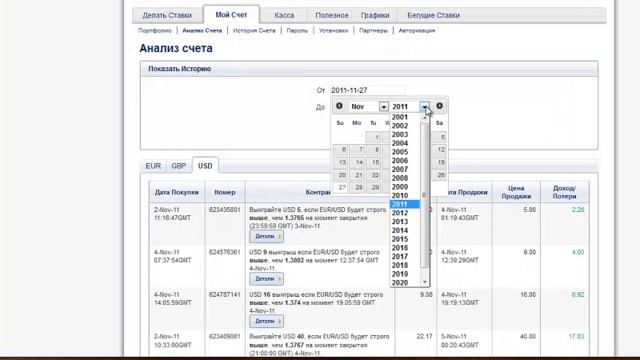Open the Бегущие Ставки tab

(433, 15)
